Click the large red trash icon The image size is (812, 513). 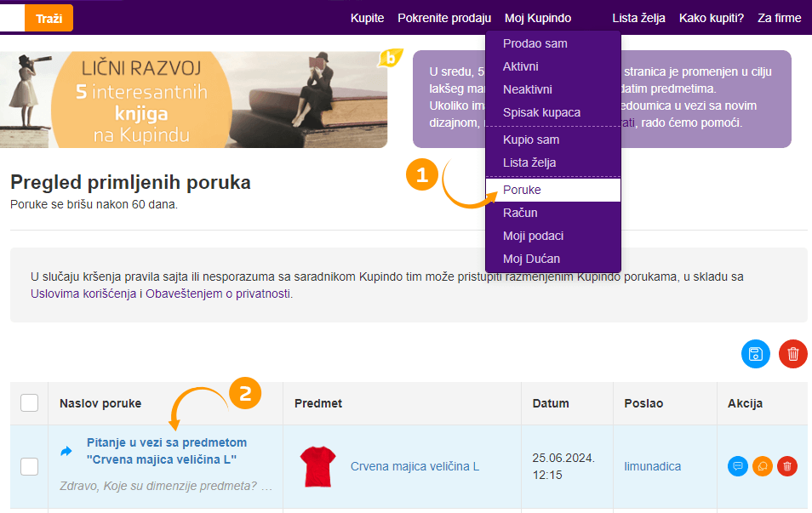coord(792,354)
